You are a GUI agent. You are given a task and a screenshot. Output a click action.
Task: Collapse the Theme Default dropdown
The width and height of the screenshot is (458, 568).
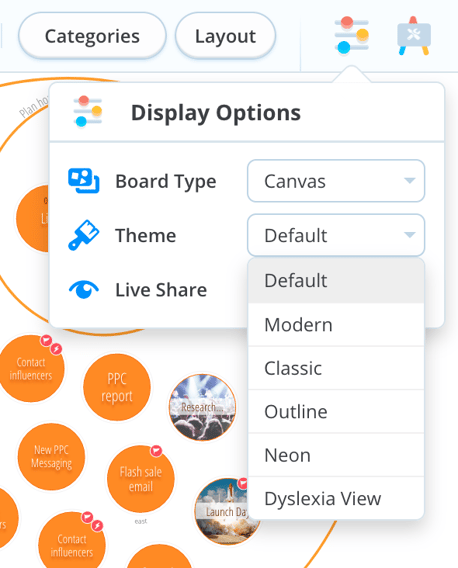[x=336, y=235]
